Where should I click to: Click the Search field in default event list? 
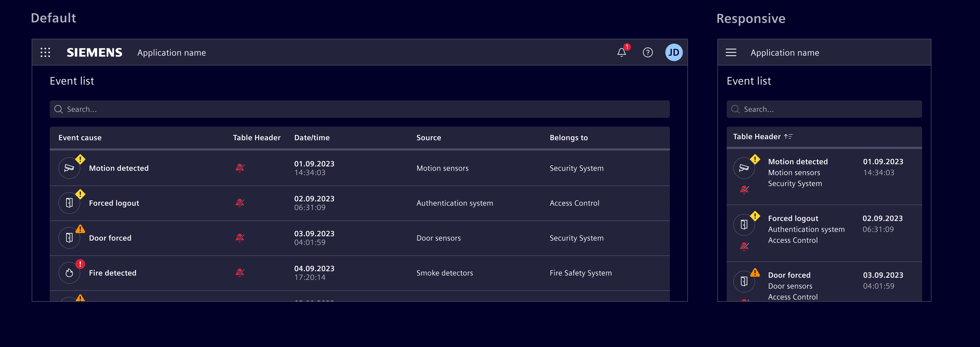point(359,109)
